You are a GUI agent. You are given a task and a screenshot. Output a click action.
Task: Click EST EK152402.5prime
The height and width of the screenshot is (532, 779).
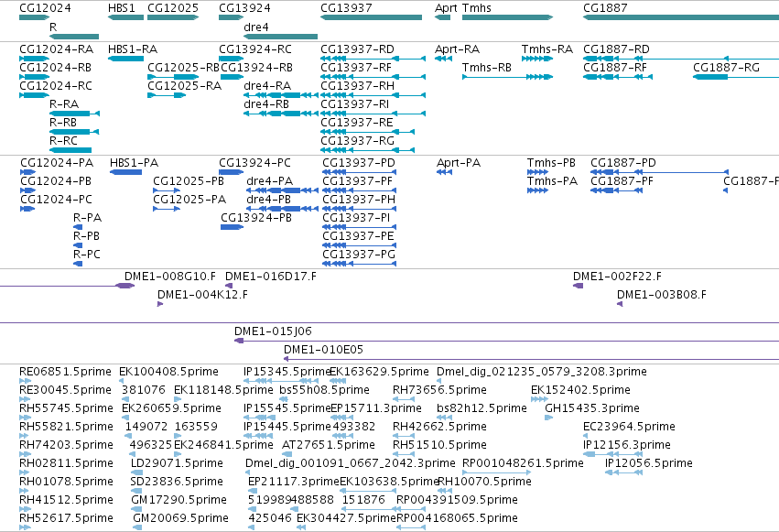[580, 390]
